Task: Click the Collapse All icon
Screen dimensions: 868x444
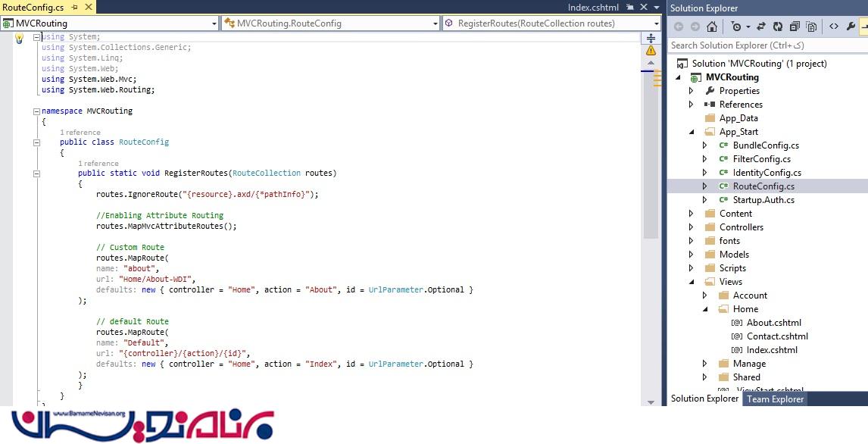Action: tap(795, 27)
